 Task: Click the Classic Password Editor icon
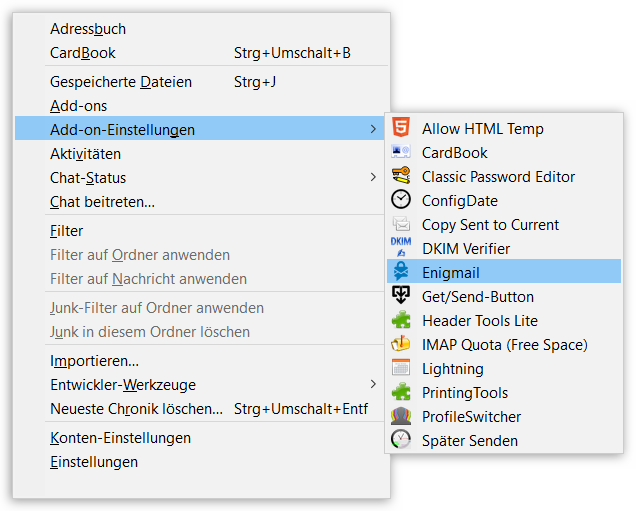pos(401,176)
